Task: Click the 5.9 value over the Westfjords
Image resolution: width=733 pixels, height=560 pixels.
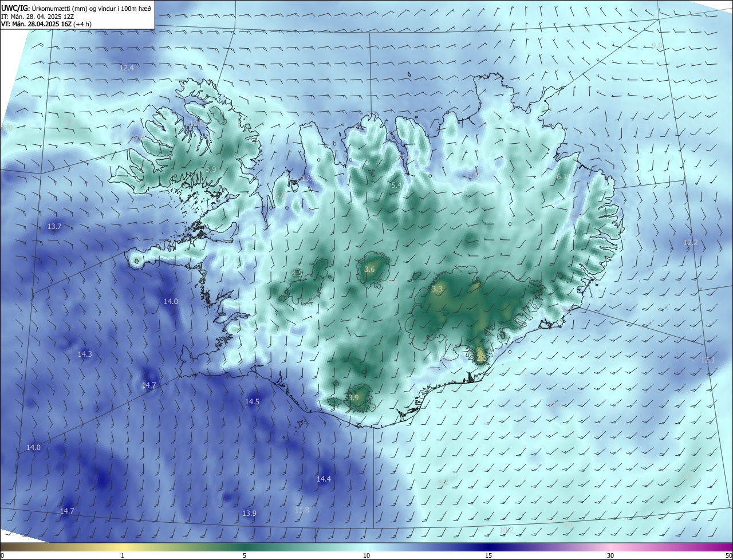Action: [x=211, y=169]
